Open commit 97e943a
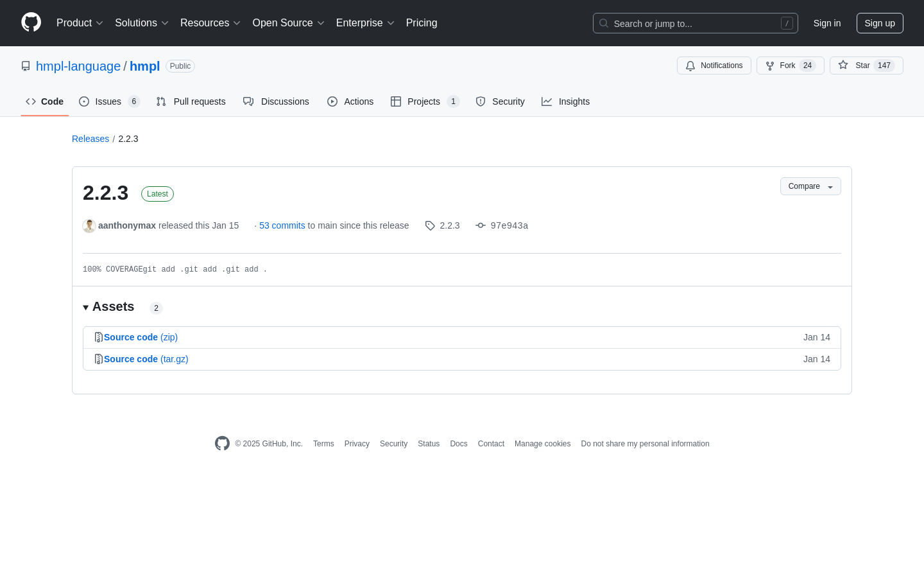924x578 pixels. pos(502,225)
